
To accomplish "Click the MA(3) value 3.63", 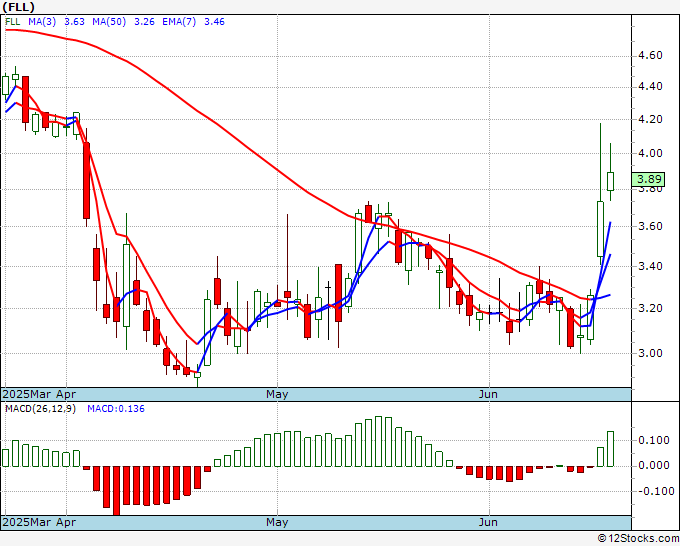I will (x=74, y=22).
